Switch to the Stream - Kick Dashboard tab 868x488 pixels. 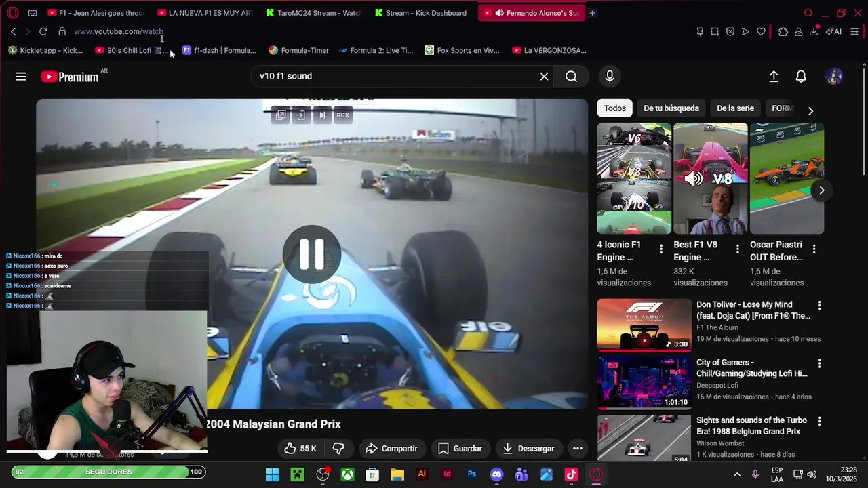422,13
